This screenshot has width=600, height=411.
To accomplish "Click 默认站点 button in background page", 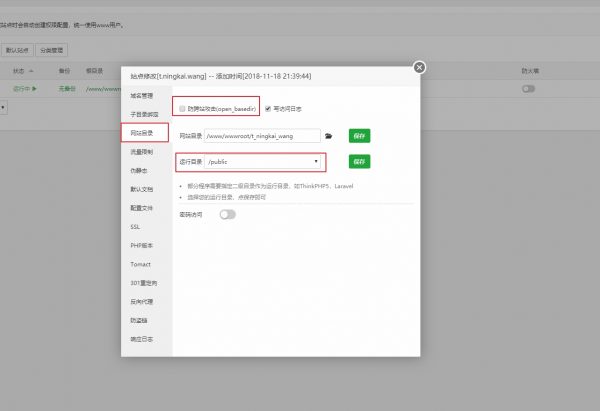I will click(x=17, y=50).
